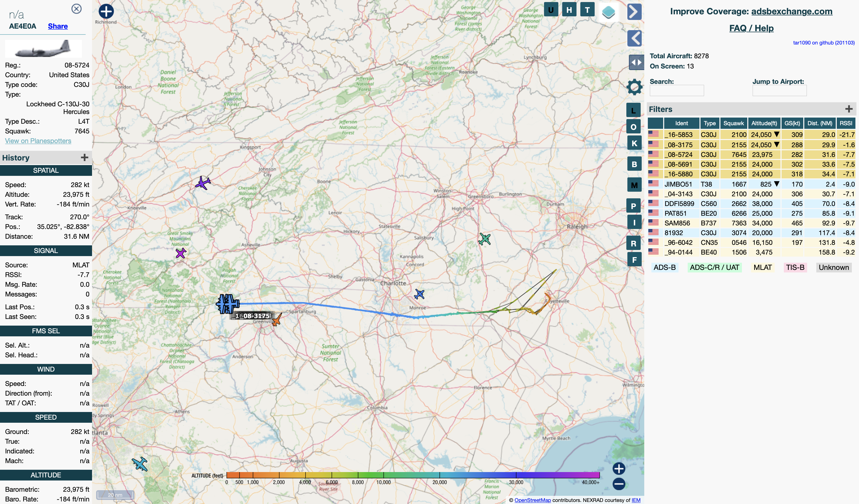
Task: Click the C-130J aircraft photo thumbnail
Action: (x=43, y=49)
